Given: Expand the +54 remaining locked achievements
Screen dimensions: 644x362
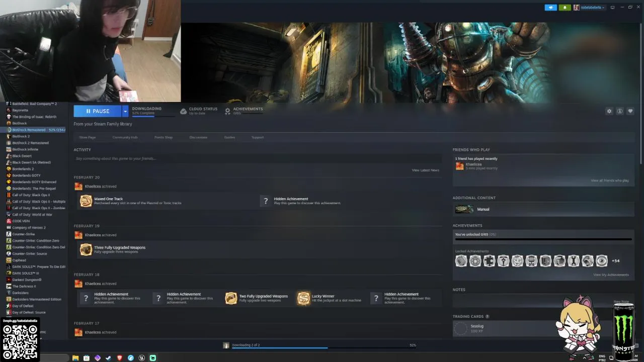Looking at the screenshot, I should click(615, 261).
